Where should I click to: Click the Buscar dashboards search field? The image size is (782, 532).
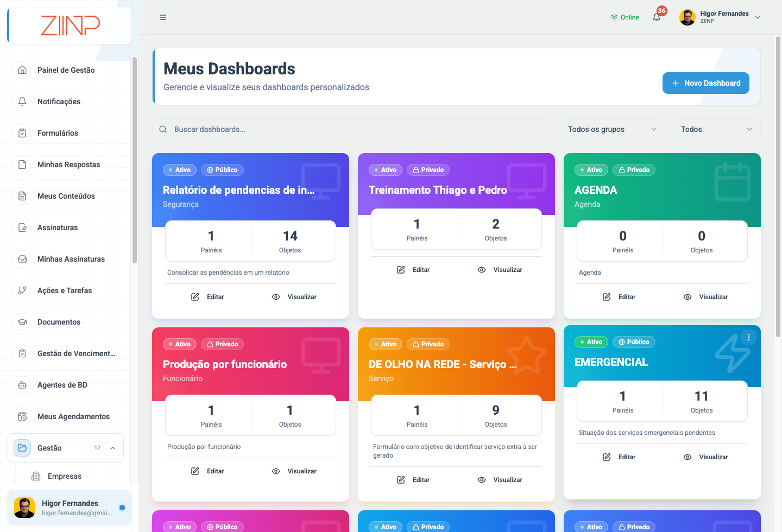[352, 129]
